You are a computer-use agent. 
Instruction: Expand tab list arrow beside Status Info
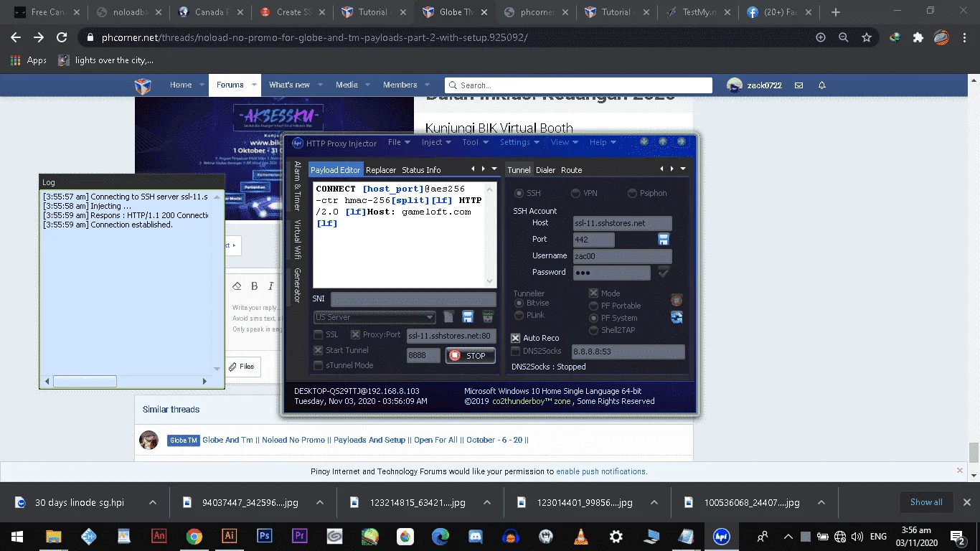(x=494, y=169)
